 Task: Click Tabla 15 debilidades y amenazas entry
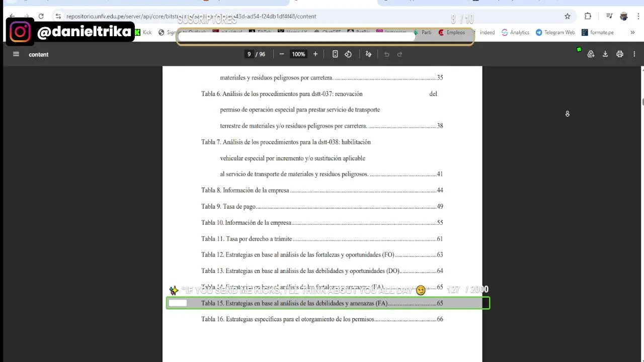point(322,303)
